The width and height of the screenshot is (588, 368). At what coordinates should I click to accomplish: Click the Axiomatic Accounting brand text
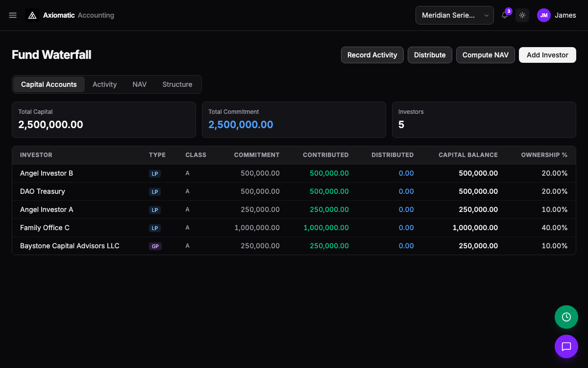click(x=78, y=15)
